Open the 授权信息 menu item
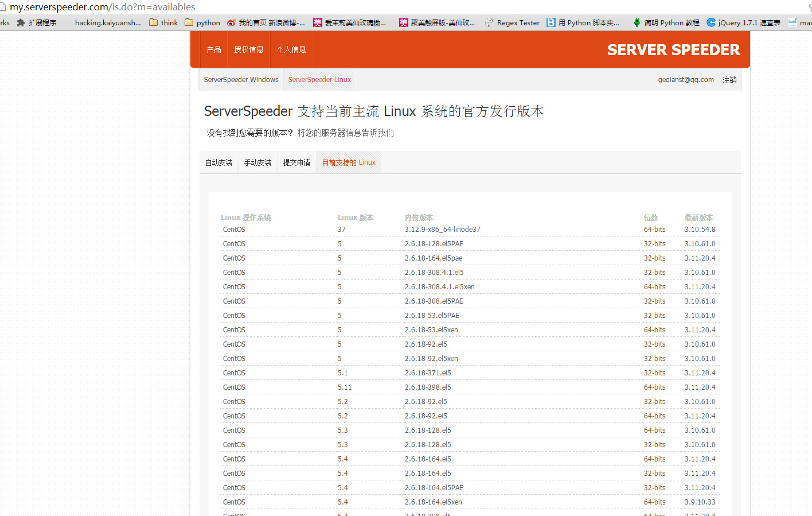 pyautogui.click(x=249, y=49)
